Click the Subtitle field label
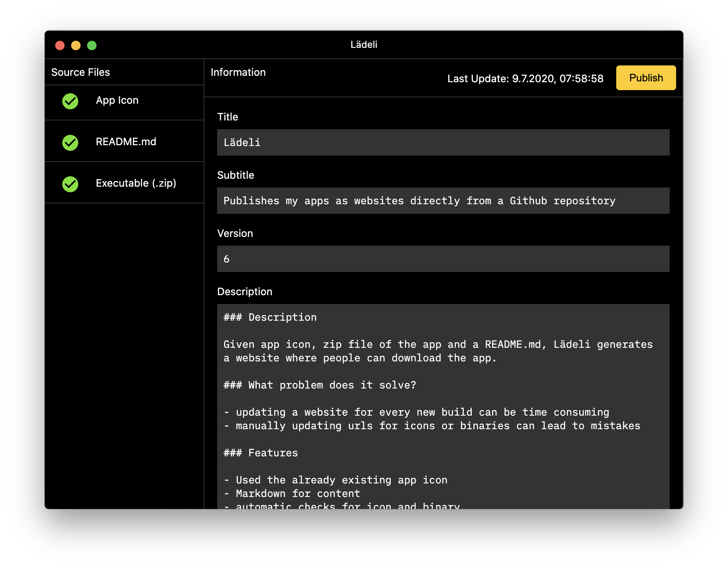 235,176
